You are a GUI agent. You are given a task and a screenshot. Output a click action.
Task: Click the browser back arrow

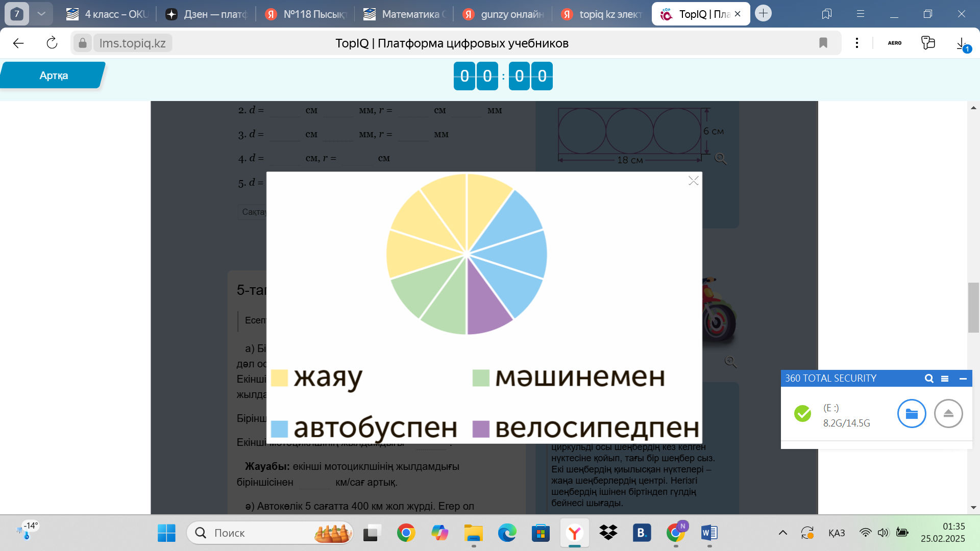pos(18,43)
